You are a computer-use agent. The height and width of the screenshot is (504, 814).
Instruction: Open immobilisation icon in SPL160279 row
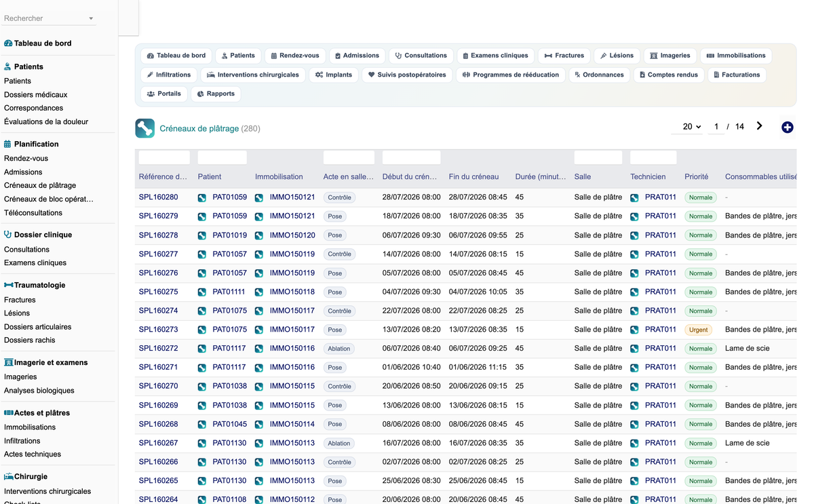[x=259, y=217]
